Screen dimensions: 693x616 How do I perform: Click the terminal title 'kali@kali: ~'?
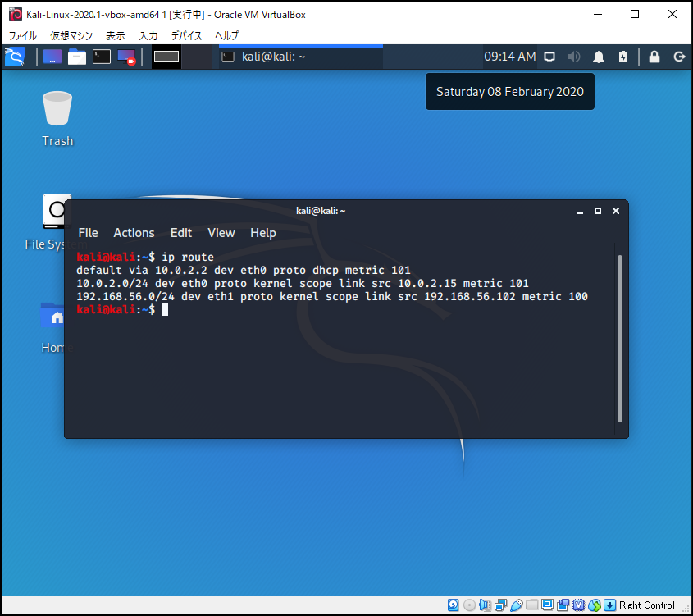tap(321, 211)
